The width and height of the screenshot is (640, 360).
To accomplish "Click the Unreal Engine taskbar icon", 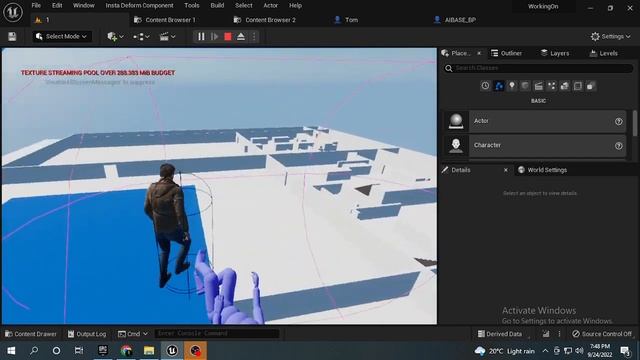I will [x=172, y=351].
